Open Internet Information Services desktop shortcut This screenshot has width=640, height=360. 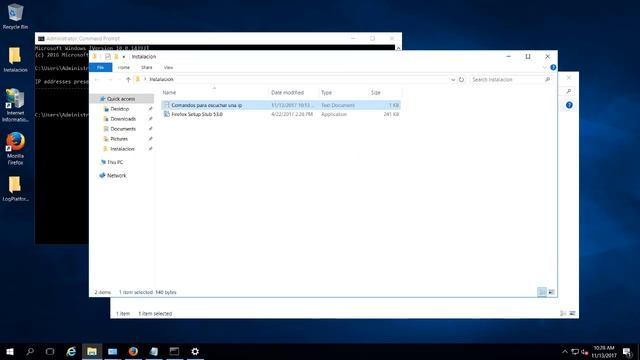click(15, 105)
